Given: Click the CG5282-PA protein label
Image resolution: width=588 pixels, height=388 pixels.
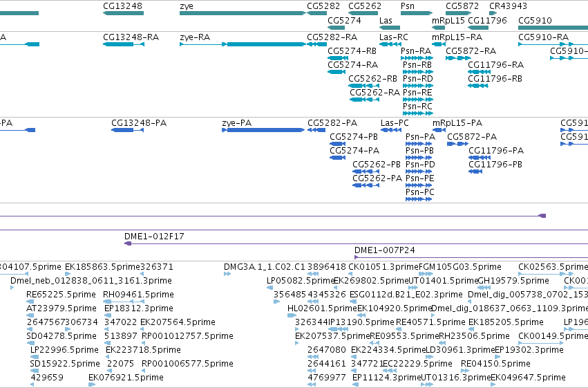Looking at the screenshot, I should (x=332, y=123).
